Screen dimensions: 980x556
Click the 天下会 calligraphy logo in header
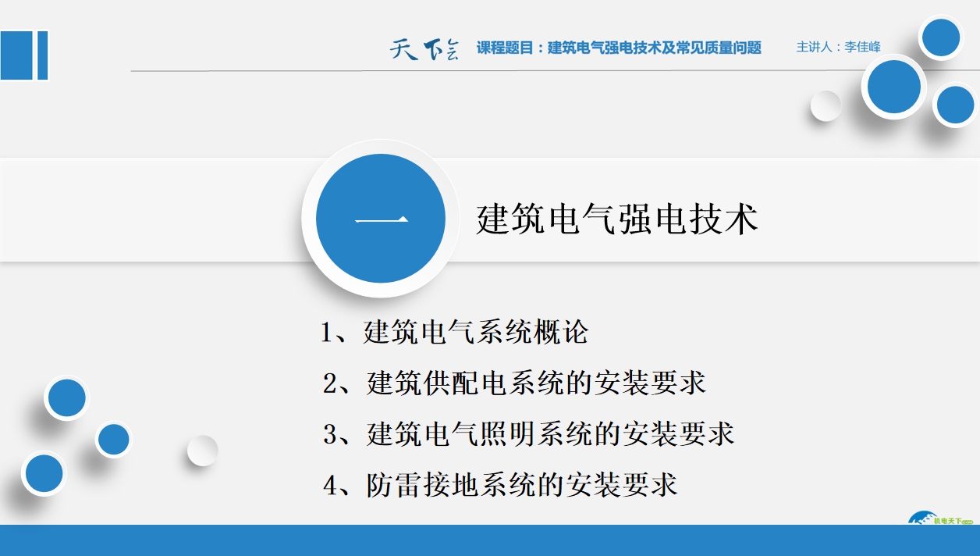click(424, 48)
